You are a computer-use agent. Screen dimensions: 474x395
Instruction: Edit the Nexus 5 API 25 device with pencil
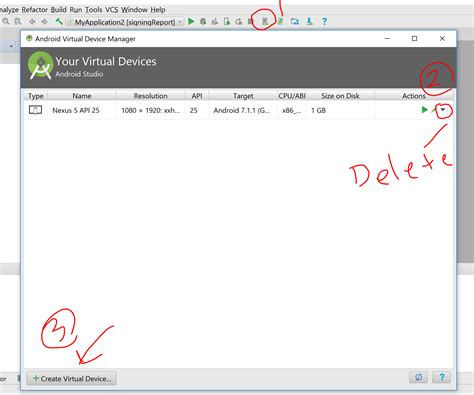click(434, 110)
